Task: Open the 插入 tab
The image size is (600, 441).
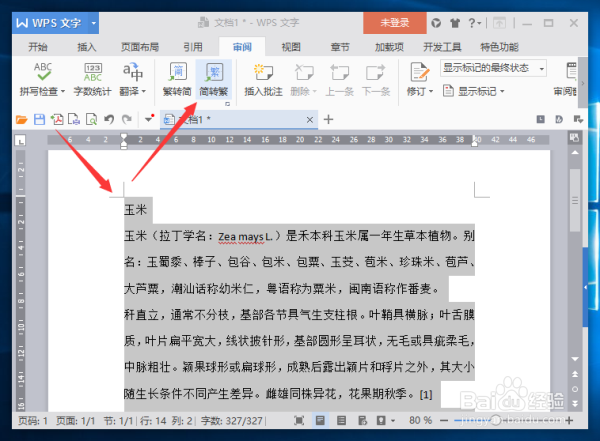Action: [86, 47]
